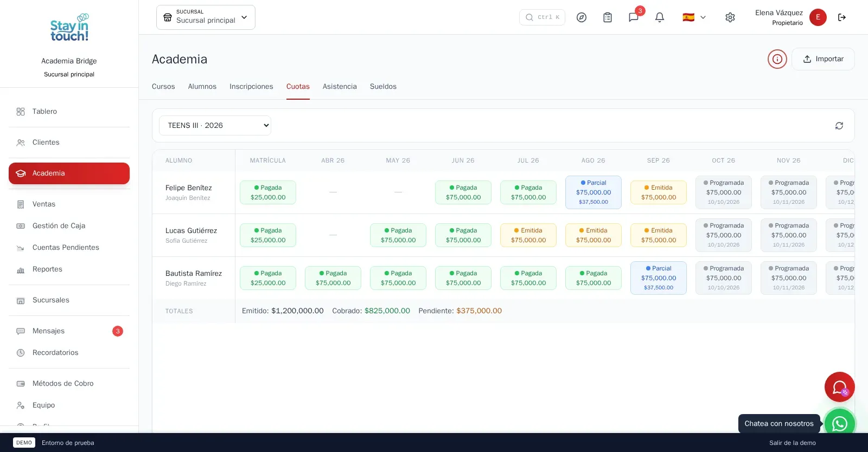The width and height of the screenshot is (868, 452).
Task: Open the settings gear icon
Action: click(x=730, y=17)
